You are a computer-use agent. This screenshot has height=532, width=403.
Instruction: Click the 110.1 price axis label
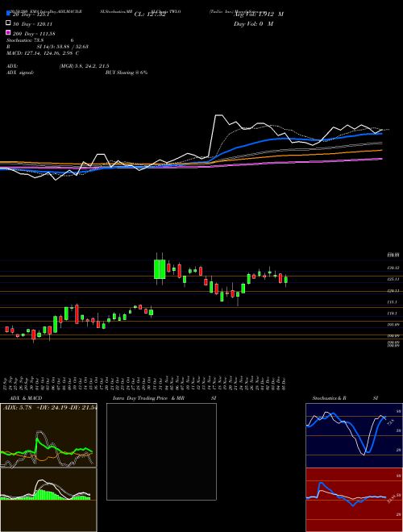[393, 314]
